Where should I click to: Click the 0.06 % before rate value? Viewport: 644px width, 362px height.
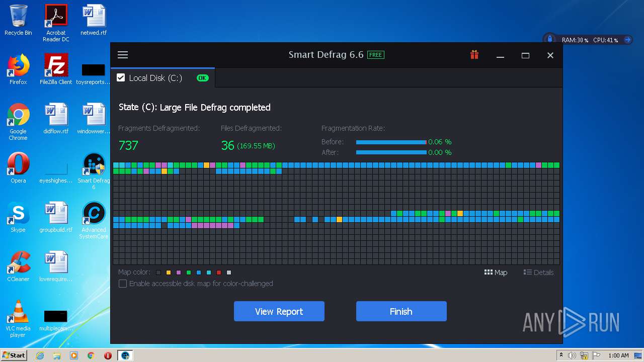(x=440, y=142)
